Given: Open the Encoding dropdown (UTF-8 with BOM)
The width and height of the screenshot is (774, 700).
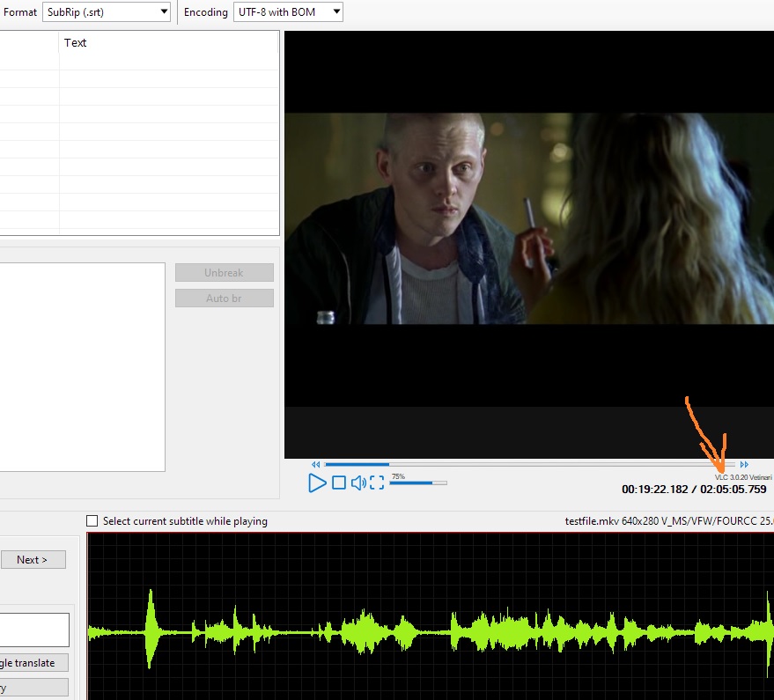Looking at the screenshot, I should pos(288,11).
